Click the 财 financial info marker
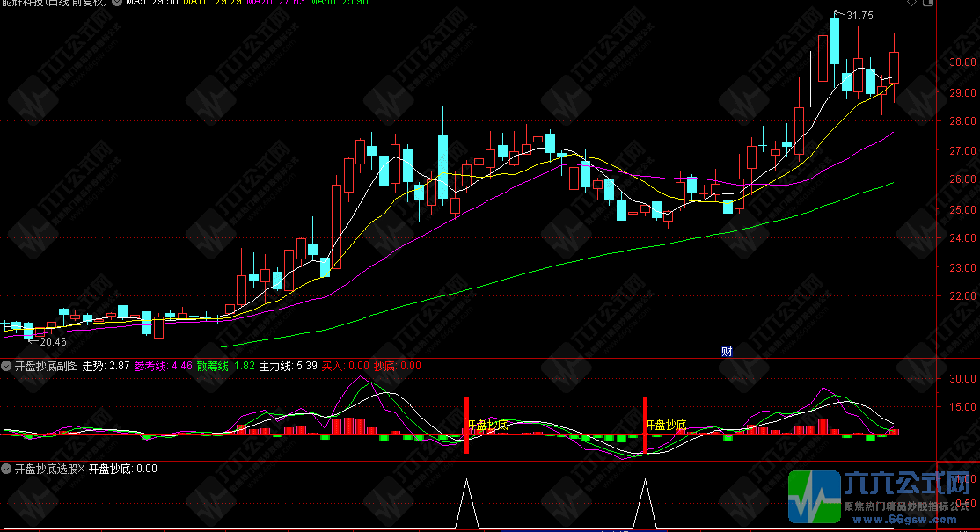The height and width of the screenshot is (532, 980). point(727,352)
